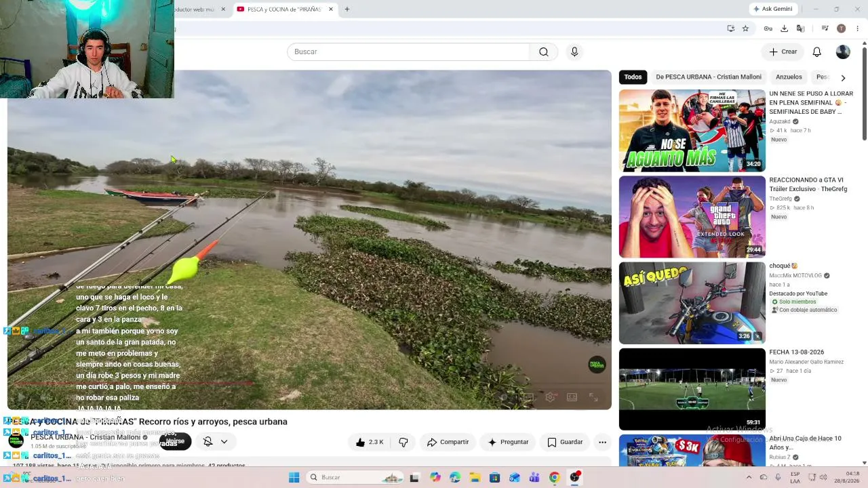
Task: Open Microsoft Store from taskbar
Action: (x=495, y=478)
